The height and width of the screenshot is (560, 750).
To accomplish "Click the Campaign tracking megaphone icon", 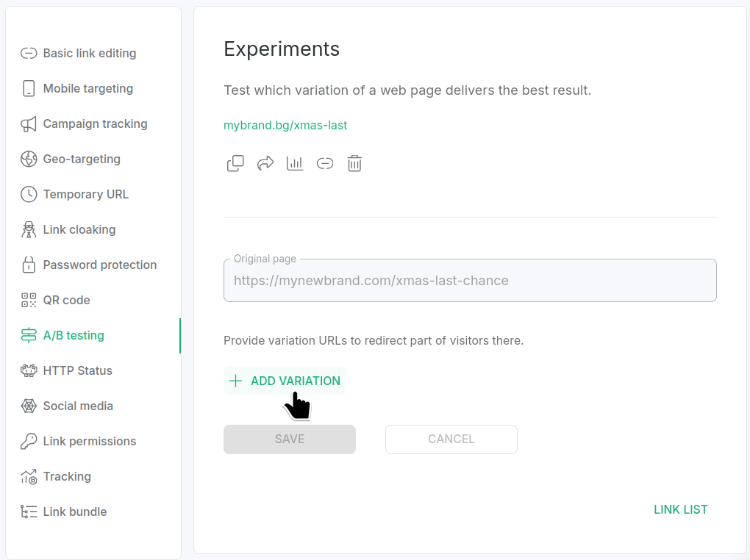I will [29, 123].
